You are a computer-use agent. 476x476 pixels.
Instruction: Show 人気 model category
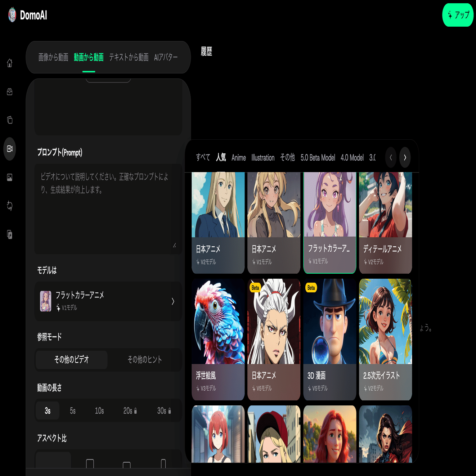pos(221,157)
